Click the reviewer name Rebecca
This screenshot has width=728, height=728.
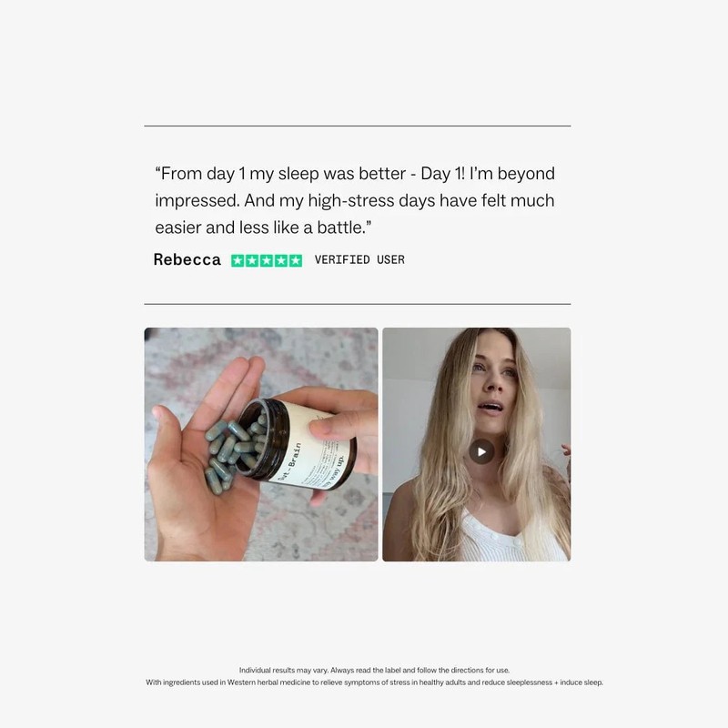click(x=187, y=259)
